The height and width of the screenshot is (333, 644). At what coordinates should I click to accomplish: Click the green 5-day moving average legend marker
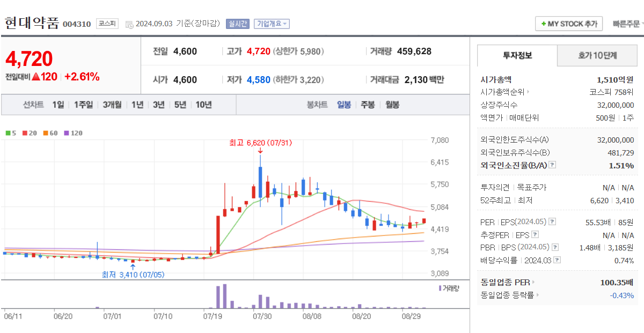[8, 133]
